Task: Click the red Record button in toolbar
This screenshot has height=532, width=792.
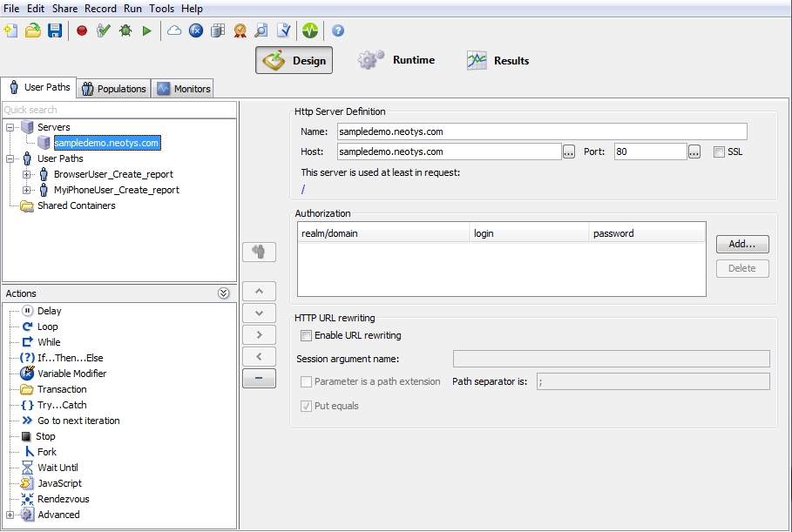Action: 82,30
